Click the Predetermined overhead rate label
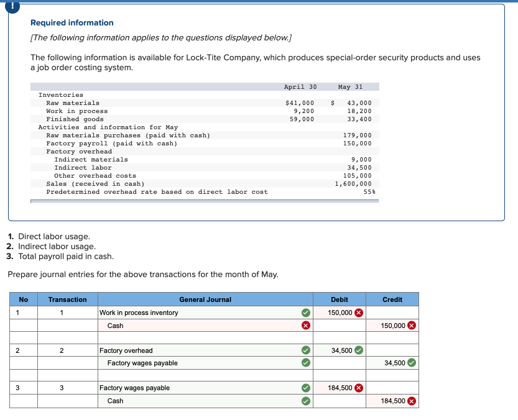 click(x=157, y=192)
